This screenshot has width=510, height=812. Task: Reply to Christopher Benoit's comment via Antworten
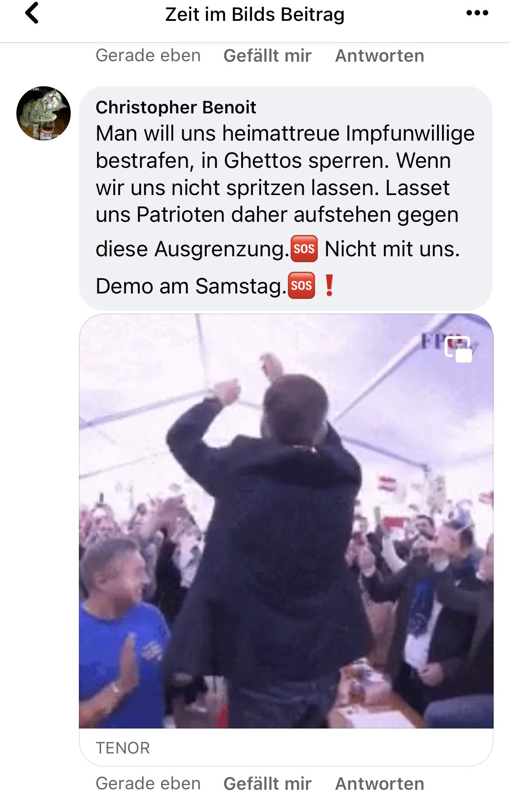379,784
